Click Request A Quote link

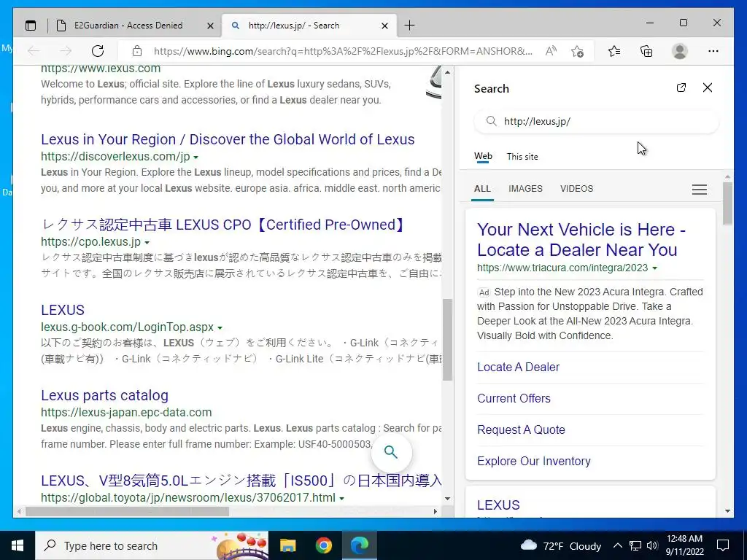pyautogui.click(x=521, y=430)
